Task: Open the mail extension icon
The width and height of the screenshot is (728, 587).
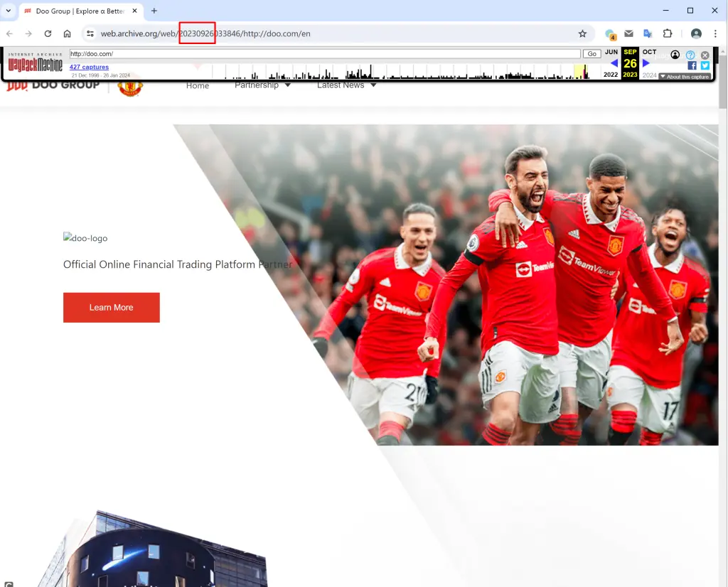Action: tap(628, 33)
